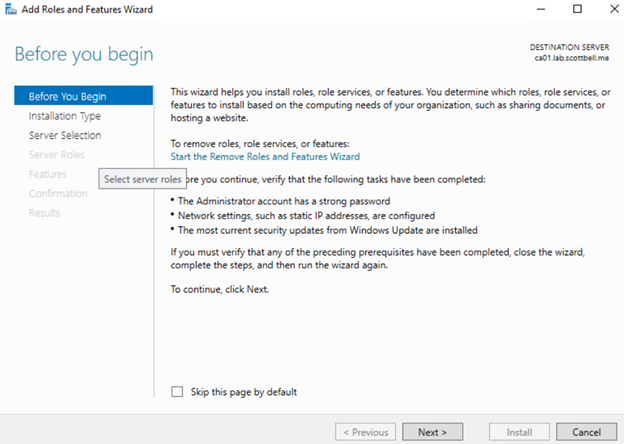Viewport: 624px width, 444px height.
Task: Click the Before you begin page heading
Action: [84, 53]
